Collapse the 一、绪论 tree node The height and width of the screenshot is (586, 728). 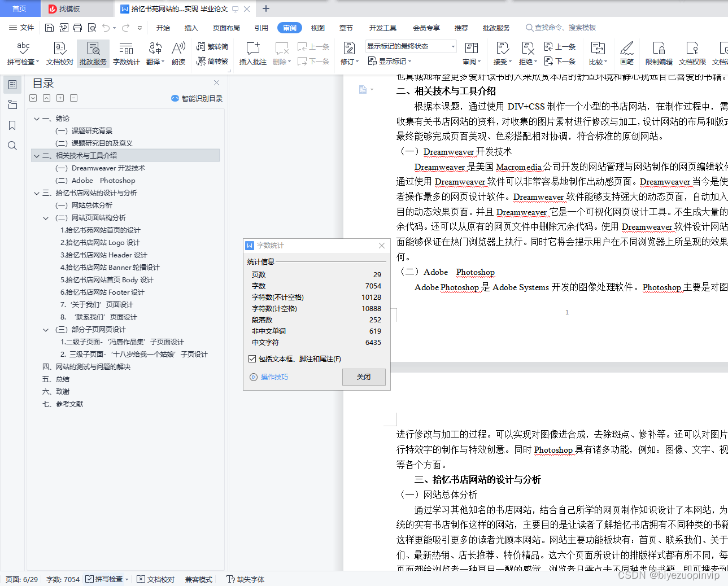(37, 119)
